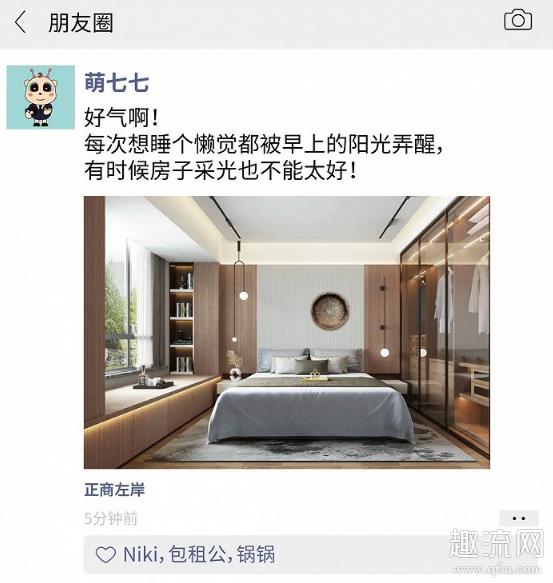Open 包租公's profile from likes

tap(197, 554)
